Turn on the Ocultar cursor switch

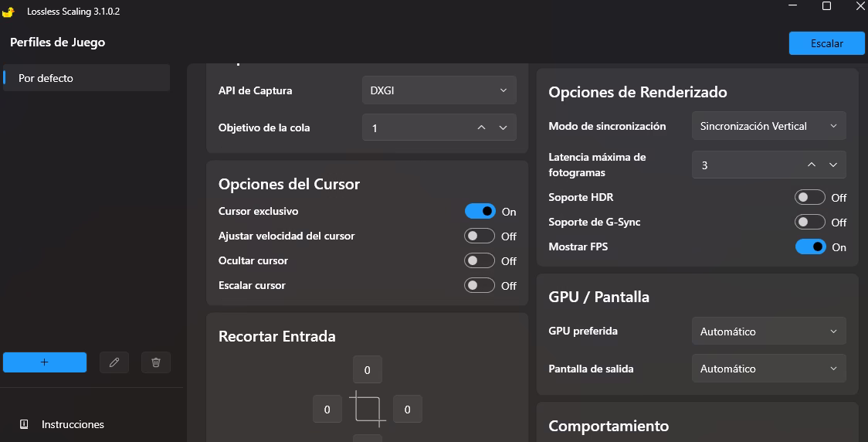pos(480,260)
